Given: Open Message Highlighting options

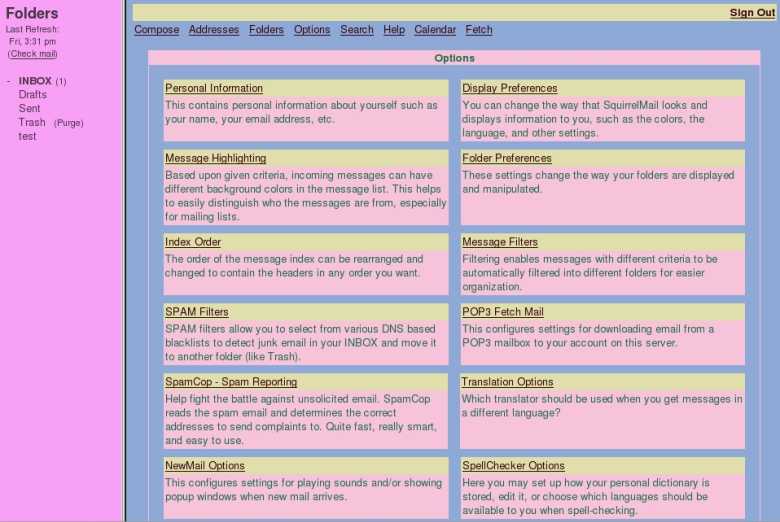Looking at the screenshot, I should [x=215, y=158].
